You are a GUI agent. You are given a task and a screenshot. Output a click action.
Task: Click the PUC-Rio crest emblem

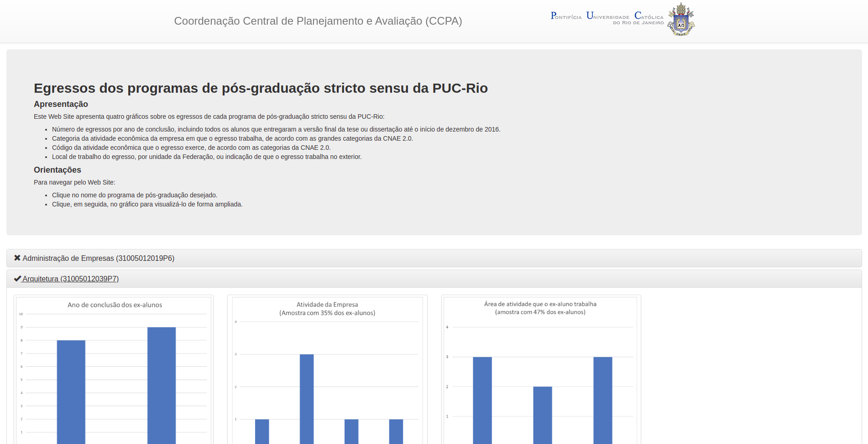coord(680,20)
